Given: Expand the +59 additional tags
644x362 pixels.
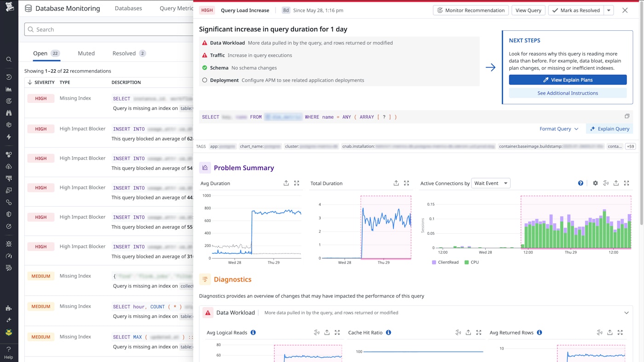Looking at the screenshot, I should coord(630,147).
